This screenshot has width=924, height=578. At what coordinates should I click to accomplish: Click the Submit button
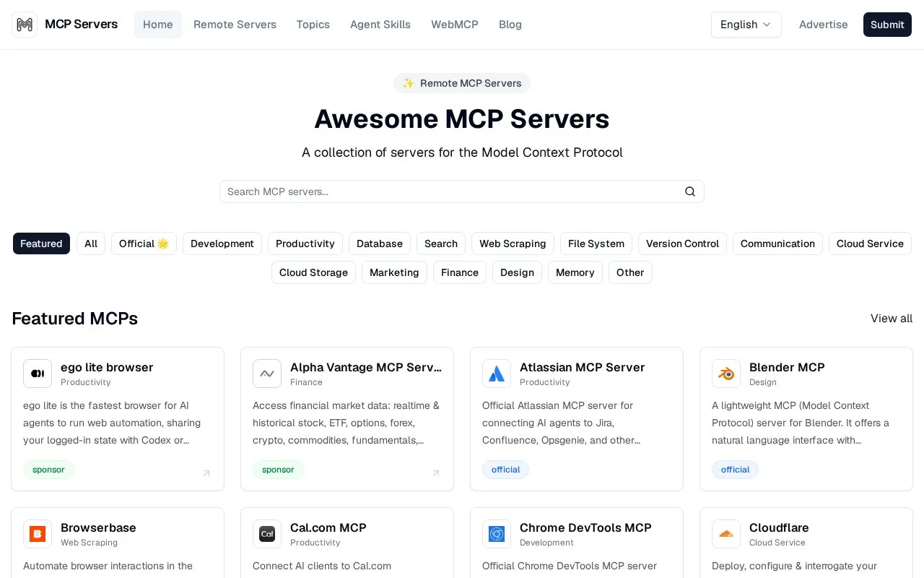tap(887, 25)
